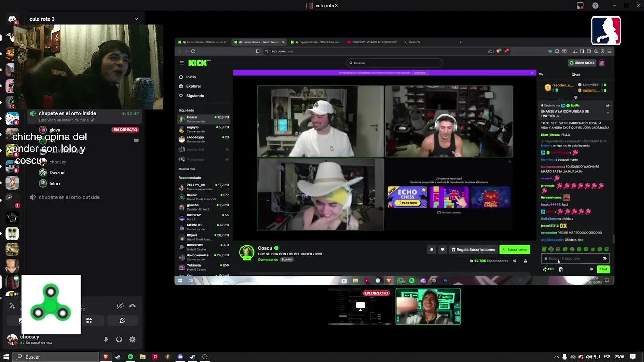
Task: Go to Inicio in Kick sidebar
Action: pos(191,77)
